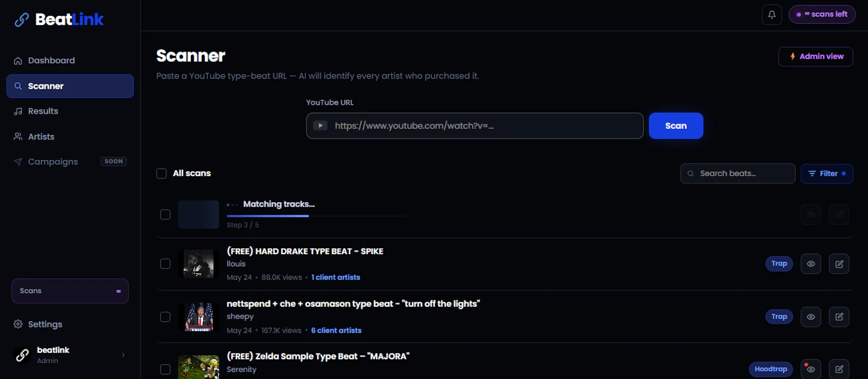Screen dimensions: 868x379
Task: Open the HARD DRAKE TYPE BEAT thumbnail
Action: [x=199, y=264]
